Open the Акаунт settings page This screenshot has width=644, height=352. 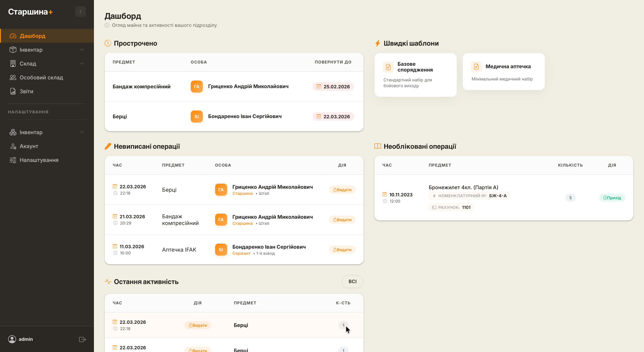point(29,146)
